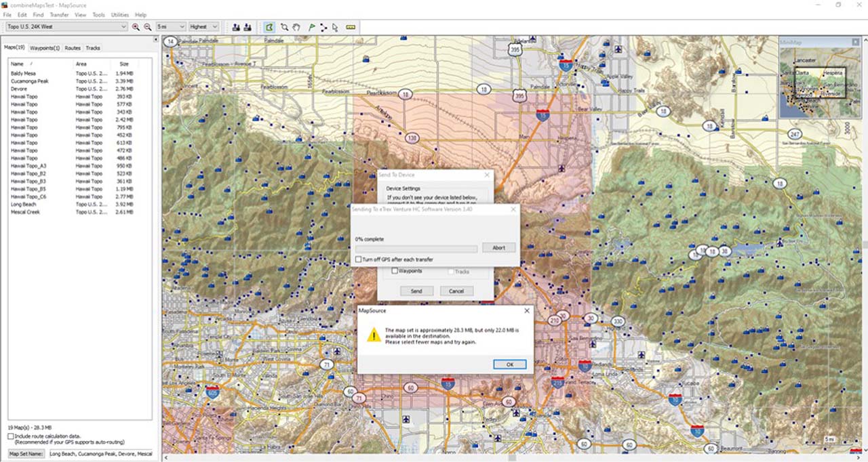The height and width of the screenshot is (462, 868).
Task: Select the Distance/Bearing ruler tool
Action: point(351,27)
